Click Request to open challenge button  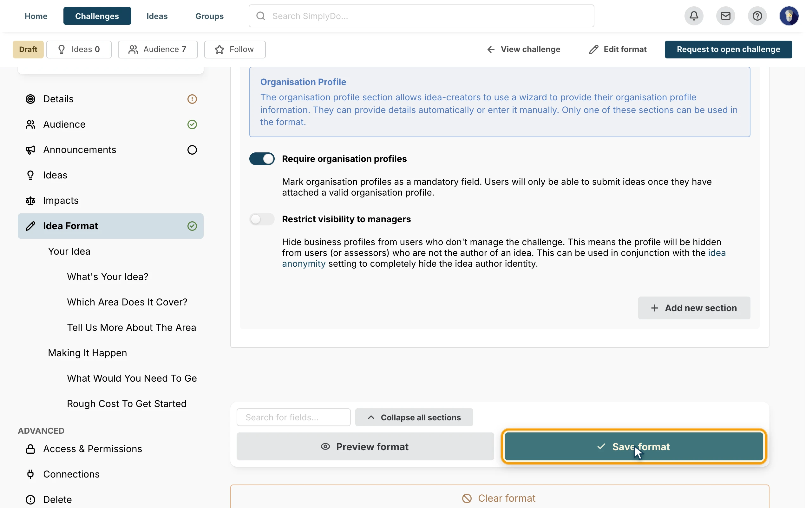pyautogui.click(x=728, y=50)
